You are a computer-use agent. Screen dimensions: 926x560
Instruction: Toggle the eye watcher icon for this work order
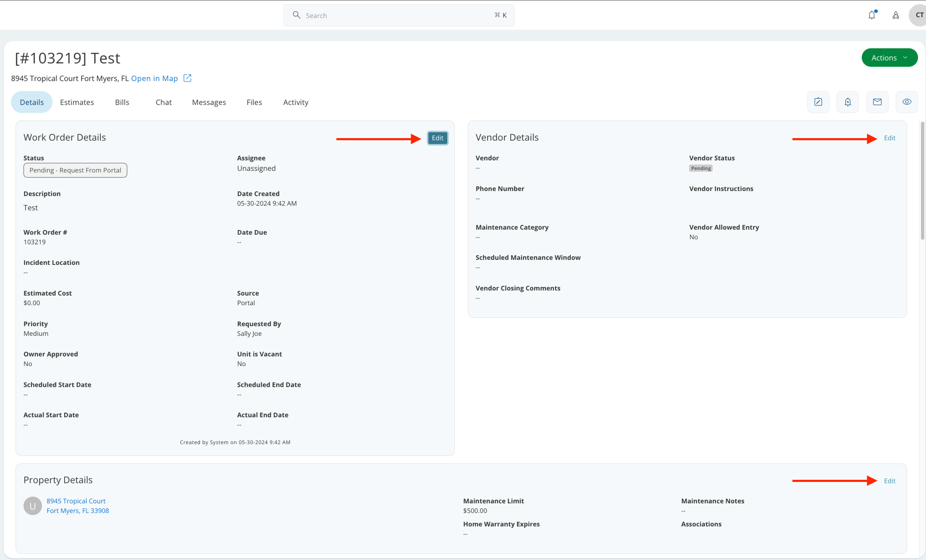click(907, 102)
